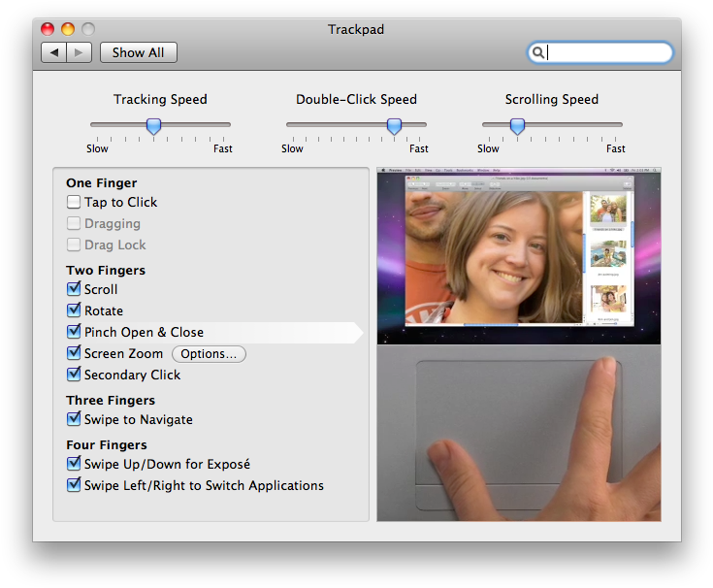Turn off Screen Zoom checkbox
The width and height of the screenshot is (713, 588).
[x=74, y=353]
